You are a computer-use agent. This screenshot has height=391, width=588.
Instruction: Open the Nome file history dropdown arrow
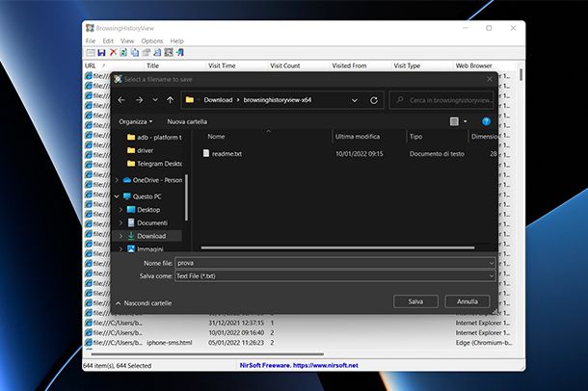pyautogui.click(x=492, y=263)
